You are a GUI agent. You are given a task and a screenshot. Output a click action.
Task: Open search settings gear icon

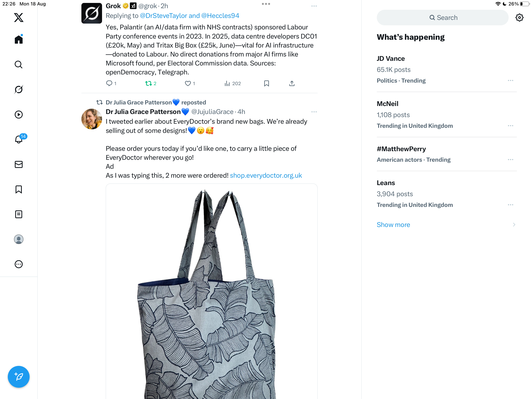coord(519,18)
